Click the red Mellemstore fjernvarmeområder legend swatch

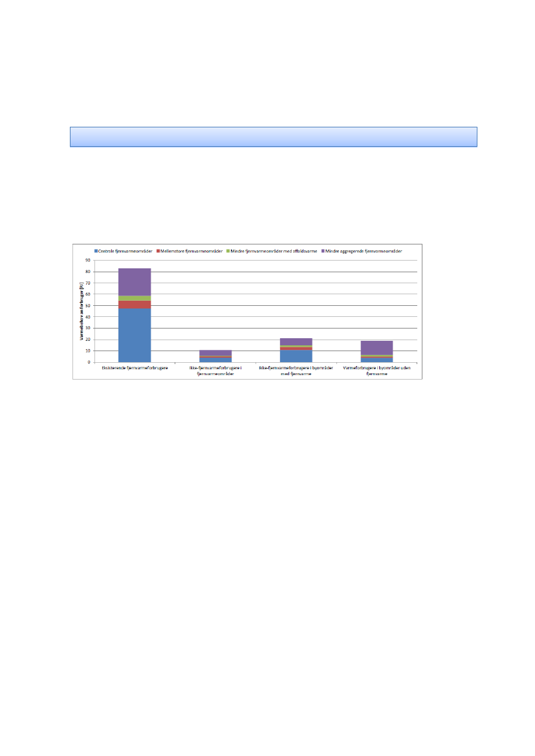coord(158,251)
